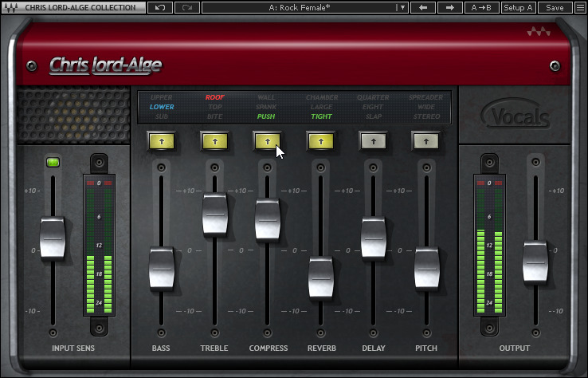Click the Output fader handle
Image resolution: width=588 pixels, height=378 pixels.
[x=535, y=262]
